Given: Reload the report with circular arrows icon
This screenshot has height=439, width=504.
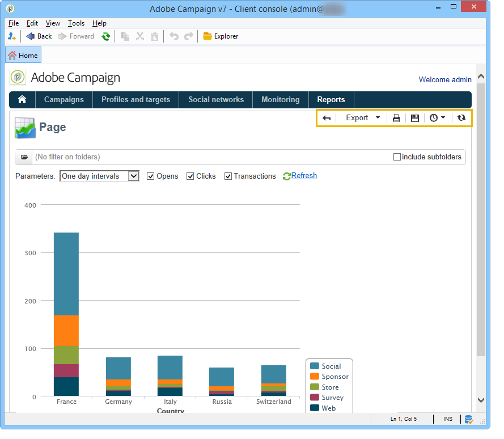Looking at the screenshot, I should pos(461,118).
